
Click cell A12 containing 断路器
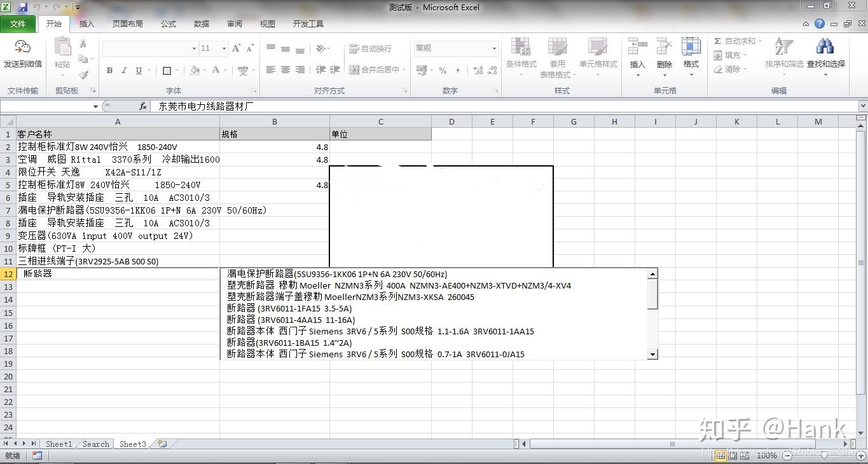pyautogui.click(x=118, y=274)
